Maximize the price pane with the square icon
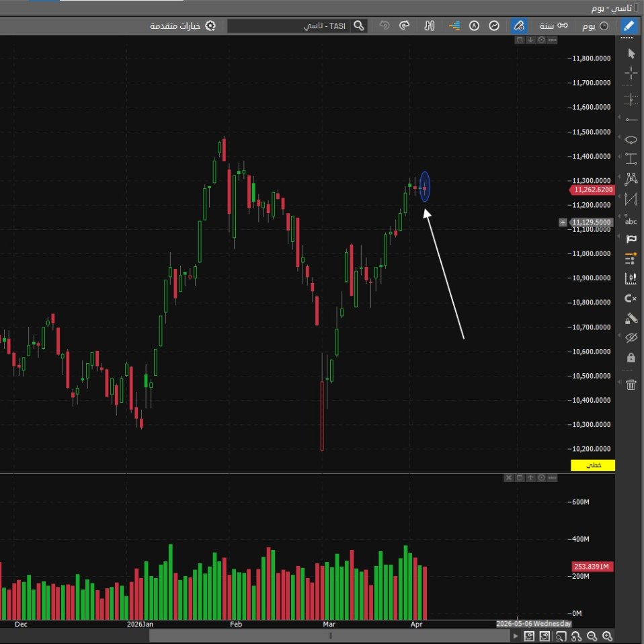The width and height of the screenshot is (644, 644). pyautogui.click(x=520, y=40)
